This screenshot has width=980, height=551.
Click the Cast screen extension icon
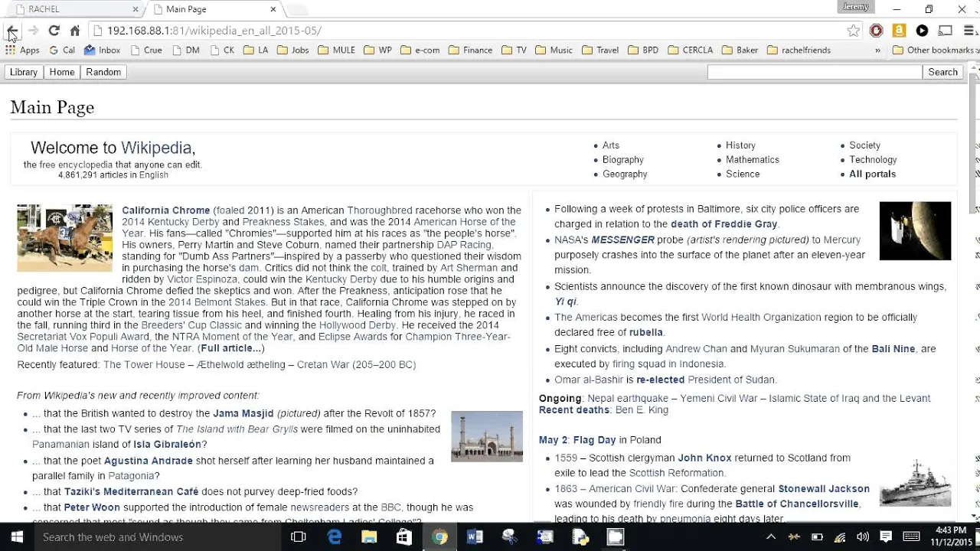pos(946,31)
